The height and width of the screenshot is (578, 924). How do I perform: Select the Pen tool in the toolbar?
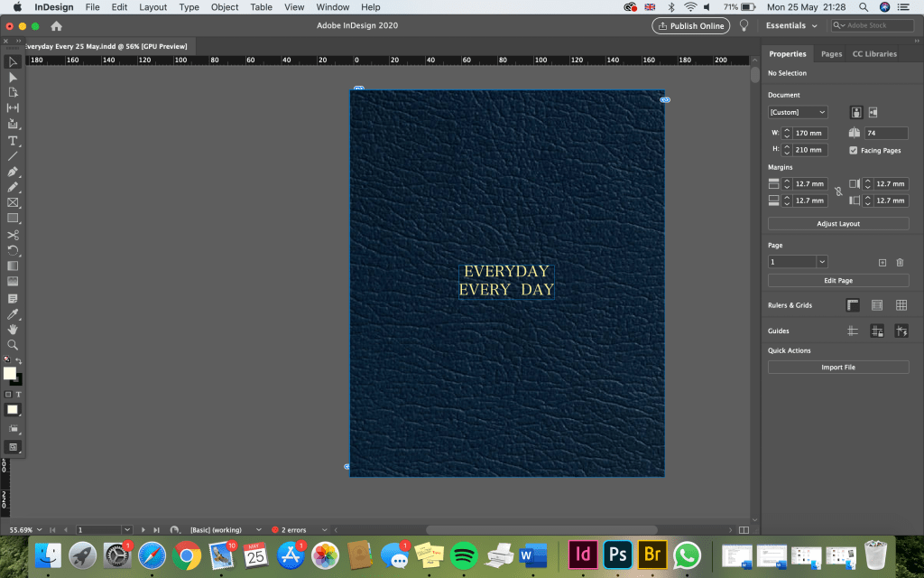point(13,172)
